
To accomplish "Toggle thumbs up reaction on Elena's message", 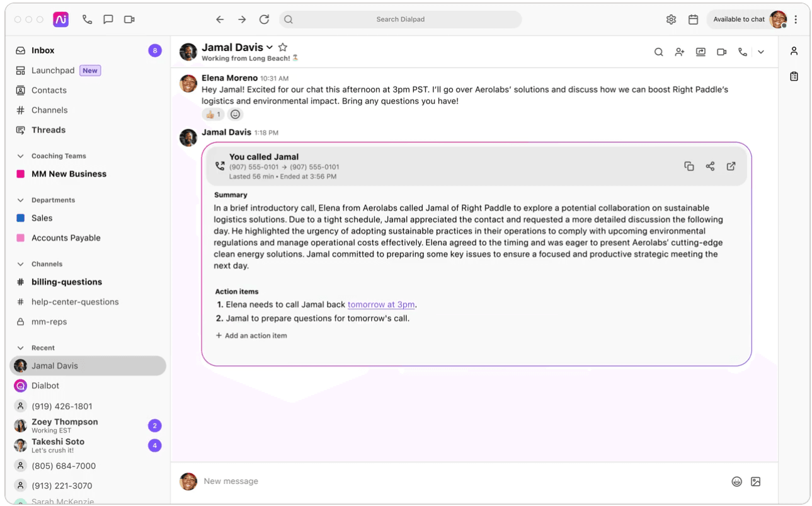I will [x=213, y=114].
